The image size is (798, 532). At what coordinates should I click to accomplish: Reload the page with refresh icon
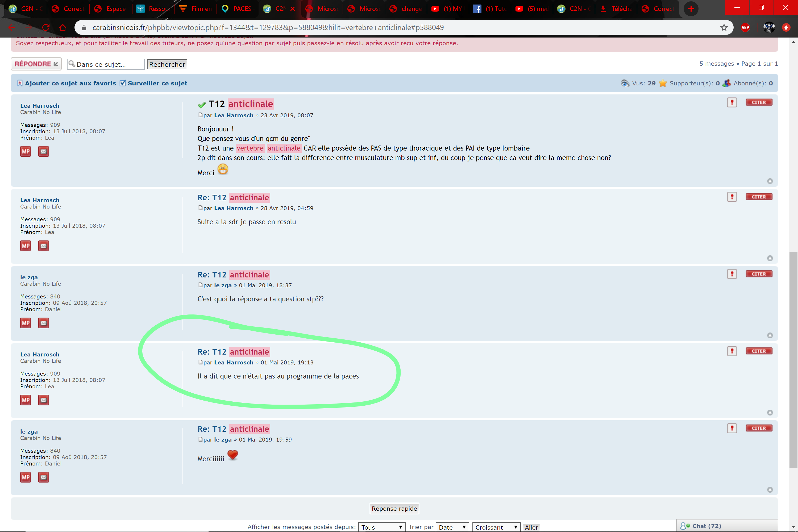coord(46,27)
